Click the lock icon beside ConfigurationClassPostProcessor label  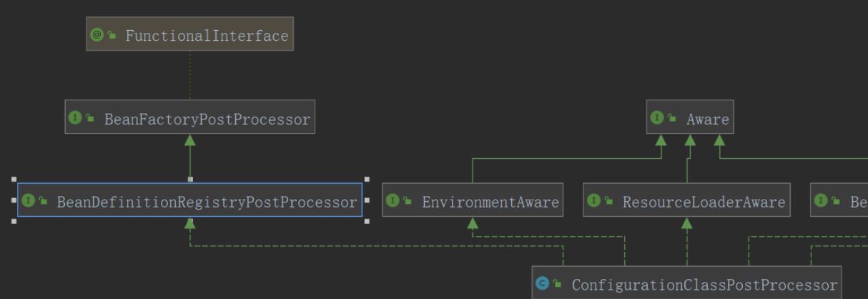(557, 285)
